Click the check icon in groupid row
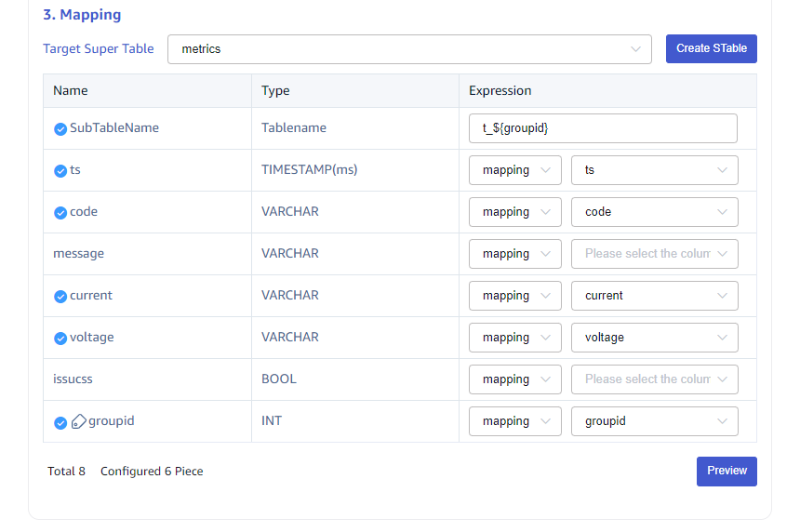Viewport: 800px width, 532px height. (60, 422)
